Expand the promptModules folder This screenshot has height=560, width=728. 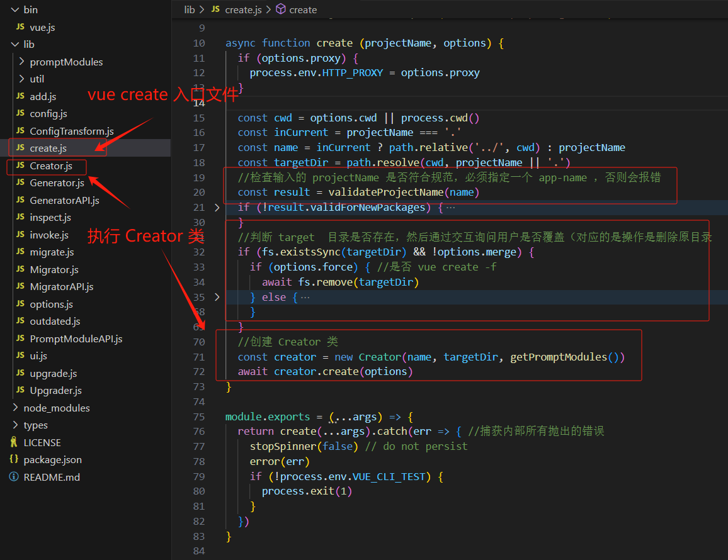click(x=21, y=62)
